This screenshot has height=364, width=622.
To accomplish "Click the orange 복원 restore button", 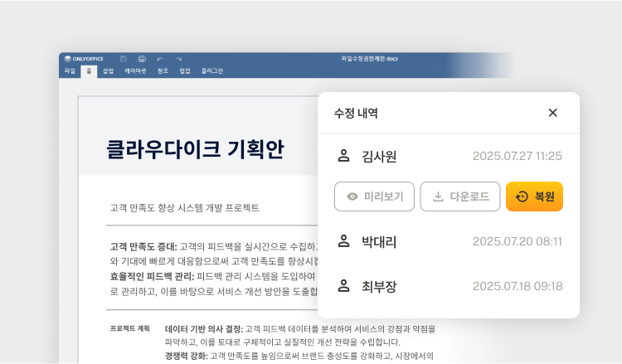I will [x=534, y=197].
